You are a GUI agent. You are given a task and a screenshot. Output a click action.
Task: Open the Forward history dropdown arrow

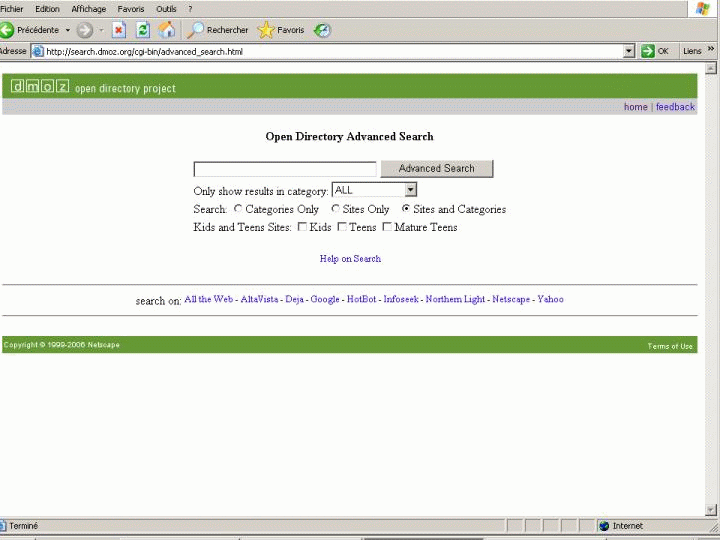pos(101,30)
